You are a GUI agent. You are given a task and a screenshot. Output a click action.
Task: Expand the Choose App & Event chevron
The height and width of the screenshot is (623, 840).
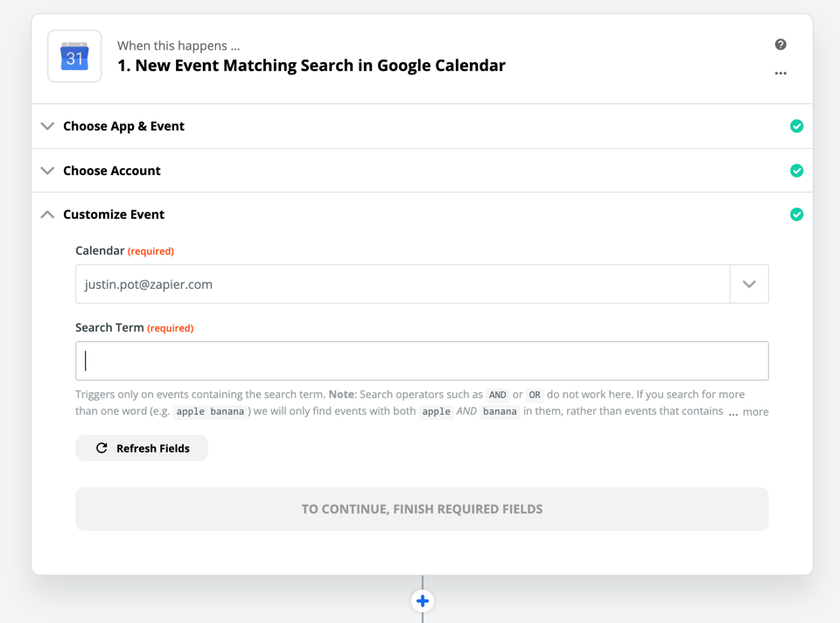point(47,126)
